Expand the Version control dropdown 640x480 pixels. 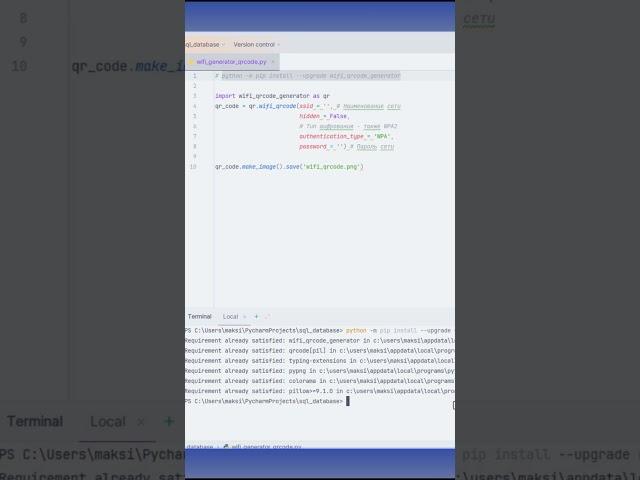(x=256, y=44)
